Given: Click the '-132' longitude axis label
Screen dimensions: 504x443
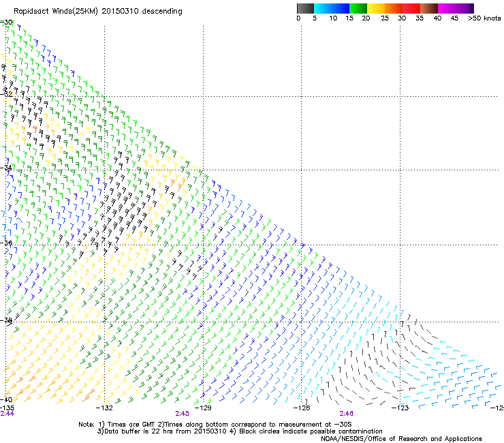Looking at the screenshot, I should point(104,408).
